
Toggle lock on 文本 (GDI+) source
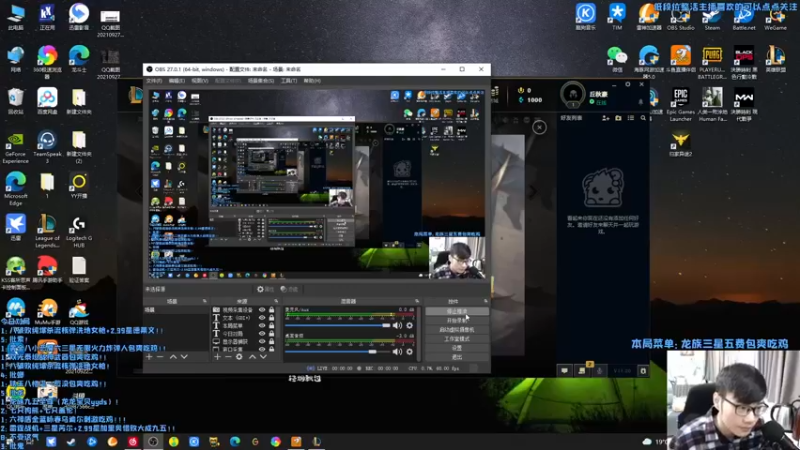tap(271, 318)
